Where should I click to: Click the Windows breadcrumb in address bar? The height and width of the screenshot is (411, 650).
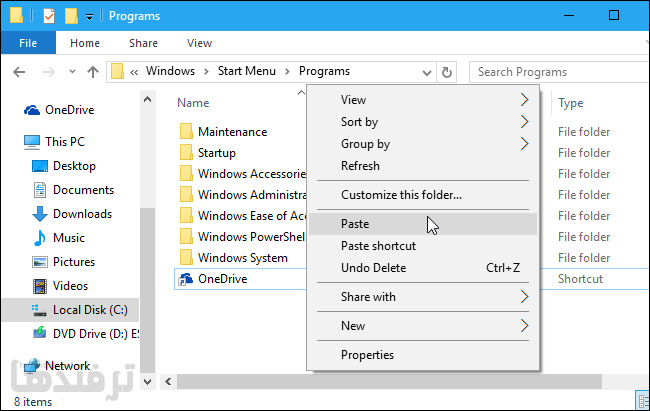click(x=170, y=71)
